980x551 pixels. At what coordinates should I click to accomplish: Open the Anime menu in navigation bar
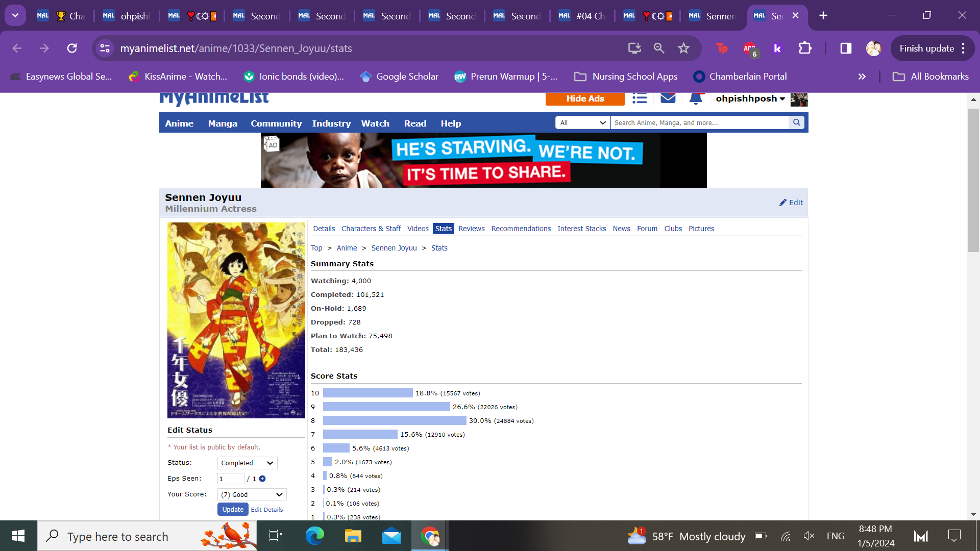tap(179, 123)
